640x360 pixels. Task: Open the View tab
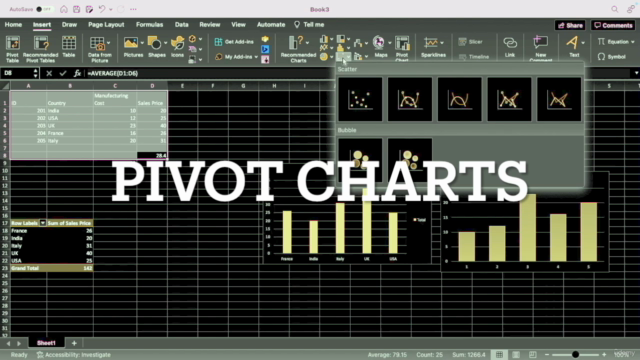(x=238, y=24)
